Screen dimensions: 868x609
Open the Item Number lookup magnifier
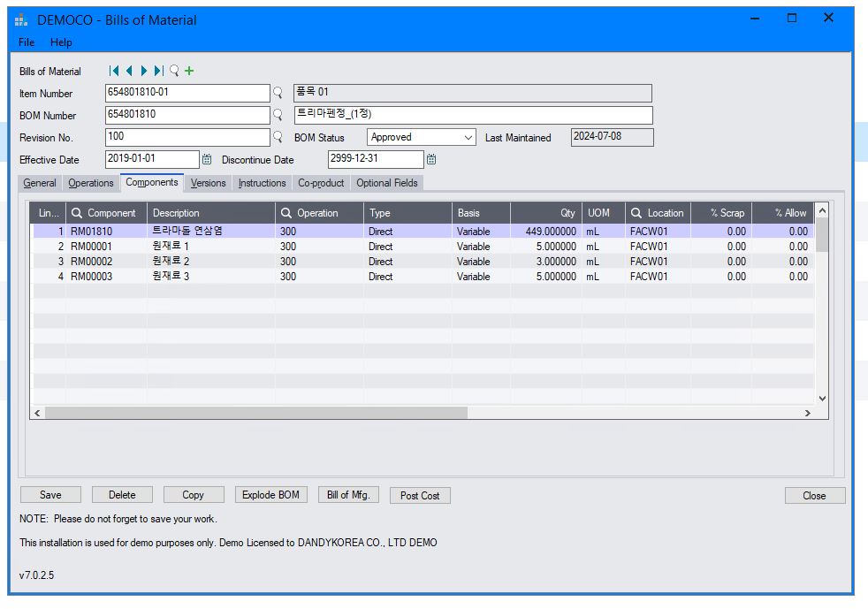(278, 93)
